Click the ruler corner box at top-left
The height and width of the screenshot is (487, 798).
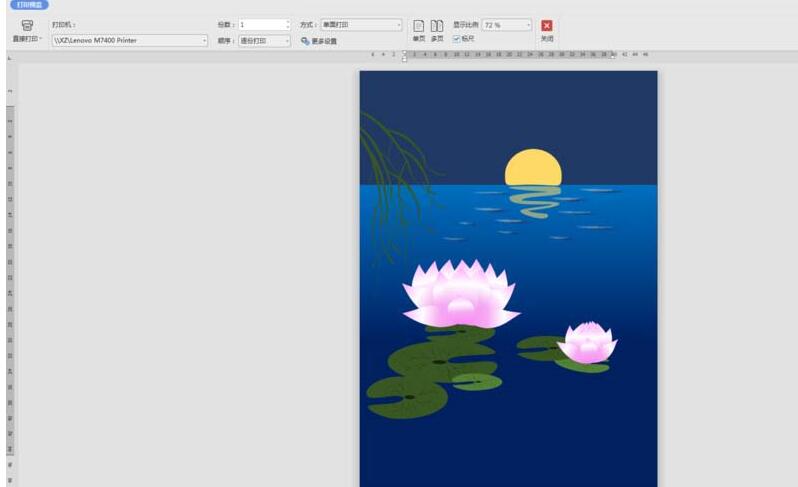[x=10, y=59]
